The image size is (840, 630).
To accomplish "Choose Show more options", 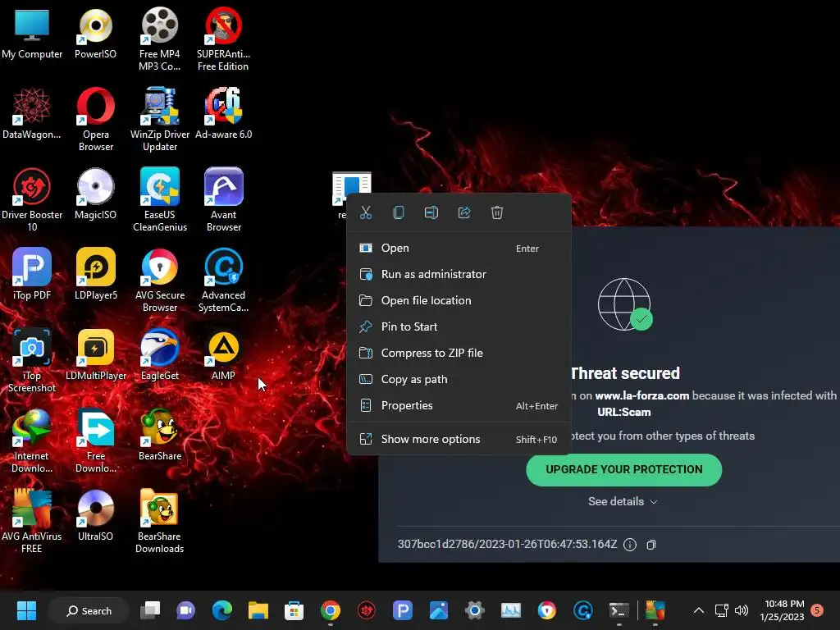I will pyautogui.click(x=459, y=440).
